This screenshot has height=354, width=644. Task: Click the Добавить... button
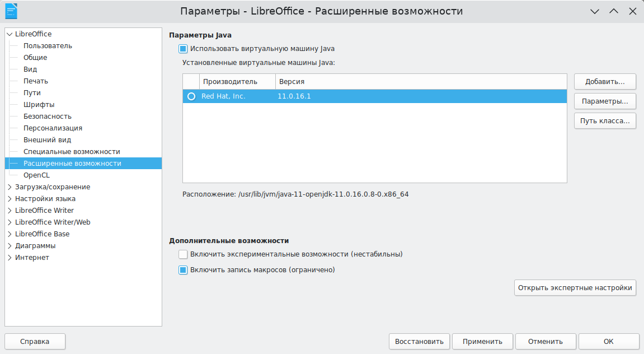(605, 82)
